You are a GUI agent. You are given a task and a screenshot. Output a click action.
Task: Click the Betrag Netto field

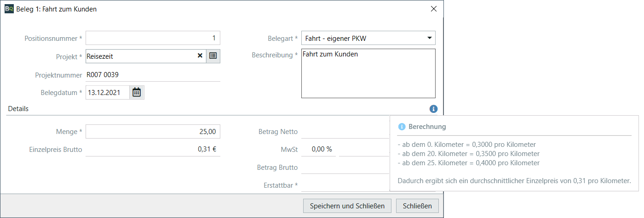(345, 132)
